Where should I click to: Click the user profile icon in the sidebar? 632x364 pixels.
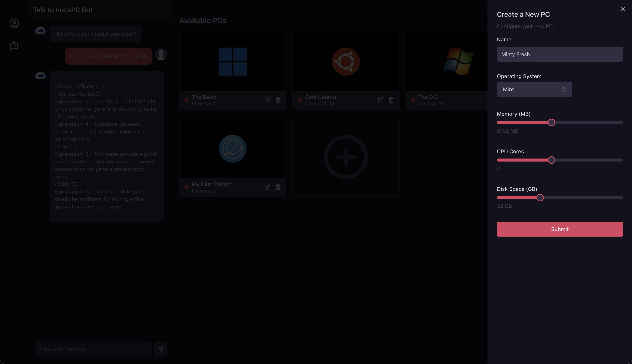[x=14, y=23]
